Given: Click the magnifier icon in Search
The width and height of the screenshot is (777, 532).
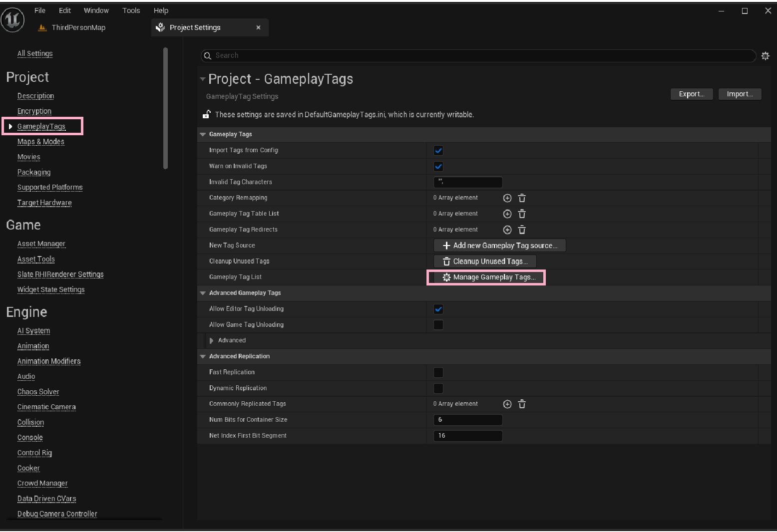Looking at the screenshot, I should click(x=208, y=56).
